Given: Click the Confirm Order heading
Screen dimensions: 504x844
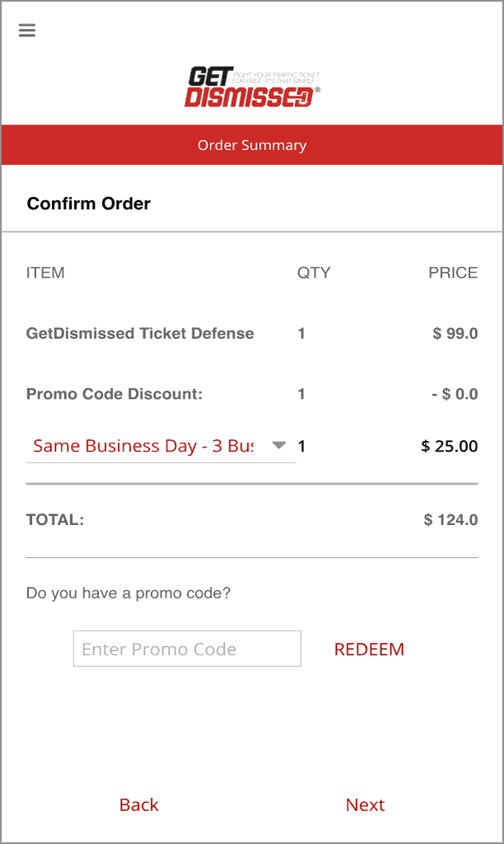Looking at the screenshot, I should coord(89,204).
